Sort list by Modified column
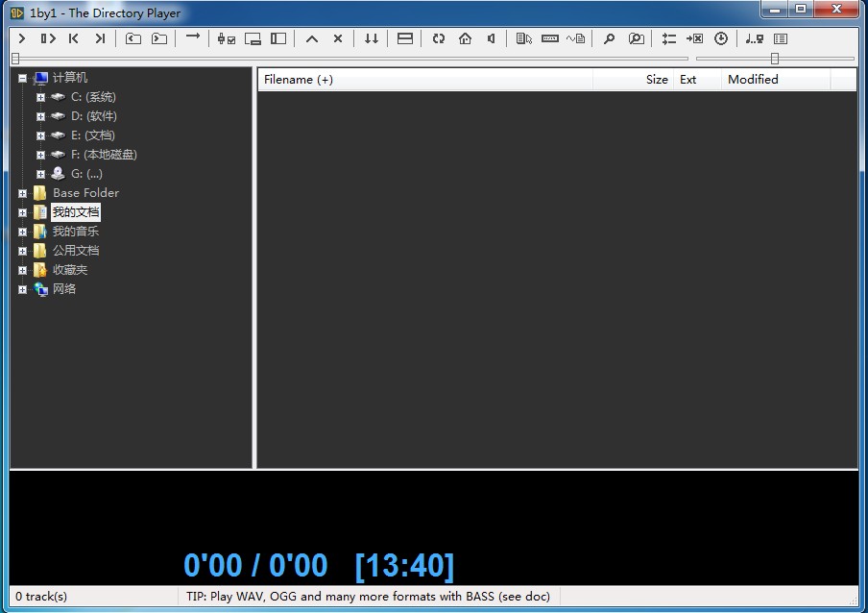Viewport: 868px width, 613px height. coord(753,80)
